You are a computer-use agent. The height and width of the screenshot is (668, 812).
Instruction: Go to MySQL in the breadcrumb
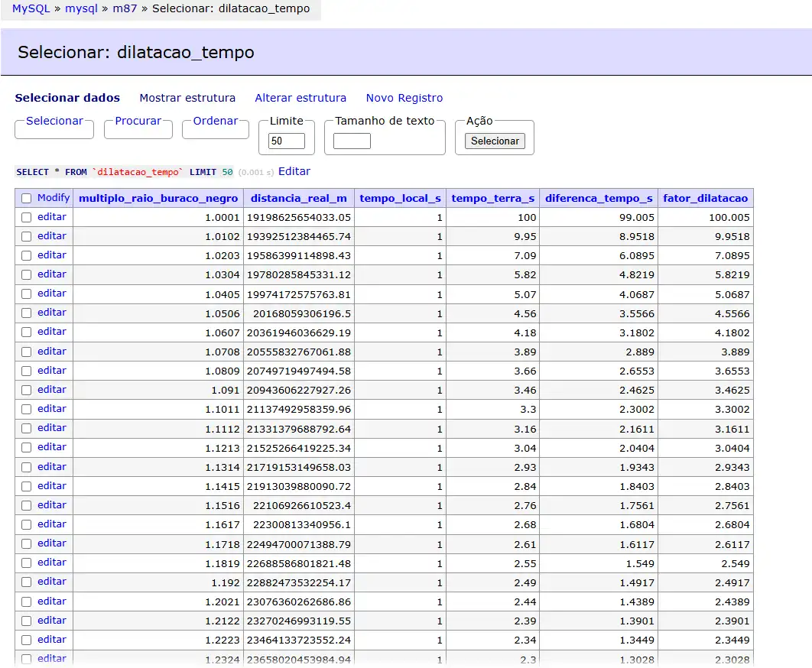[x=31, y=9]
